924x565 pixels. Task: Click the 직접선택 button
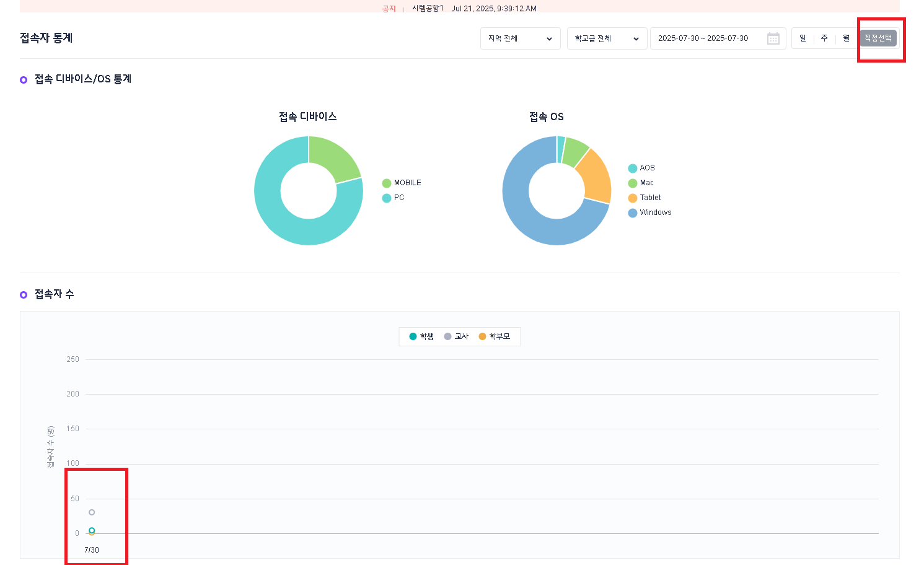[878, 38]
